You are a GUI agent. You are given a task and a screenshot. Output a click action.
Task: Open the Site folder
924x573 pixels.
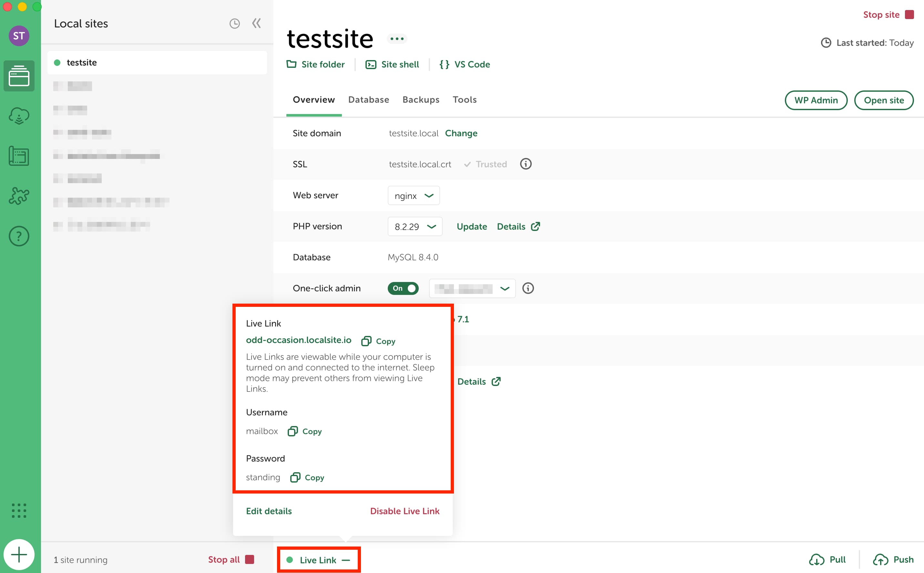315,64
